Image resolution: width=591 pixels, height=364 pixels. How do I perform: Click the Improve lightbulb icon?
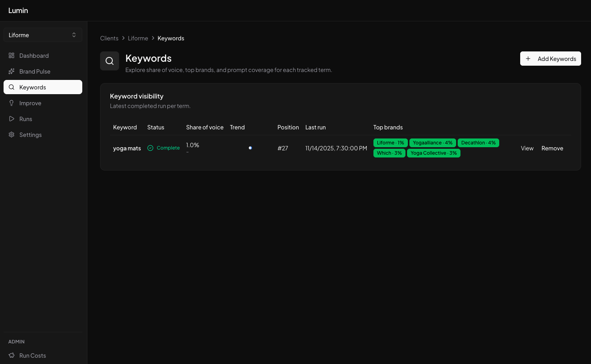11,103
